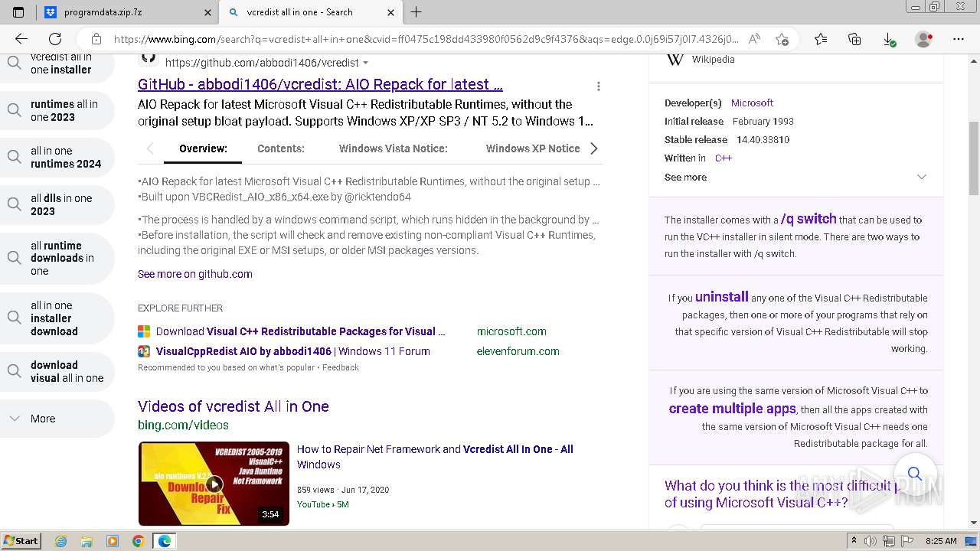Show the Downloads panel
This screenshot has height=551, width=980.
click(889, 39)
